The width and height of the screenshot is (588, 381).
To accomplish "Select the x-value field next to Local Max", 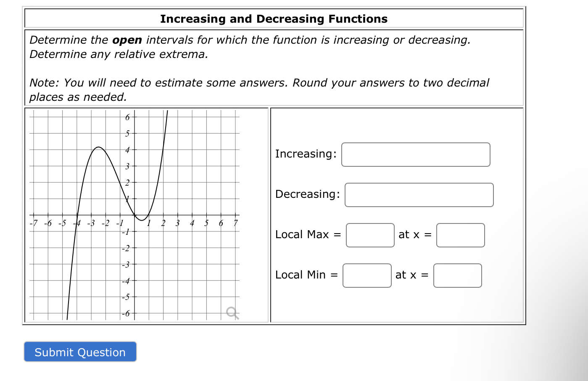I will click(460, 235).
